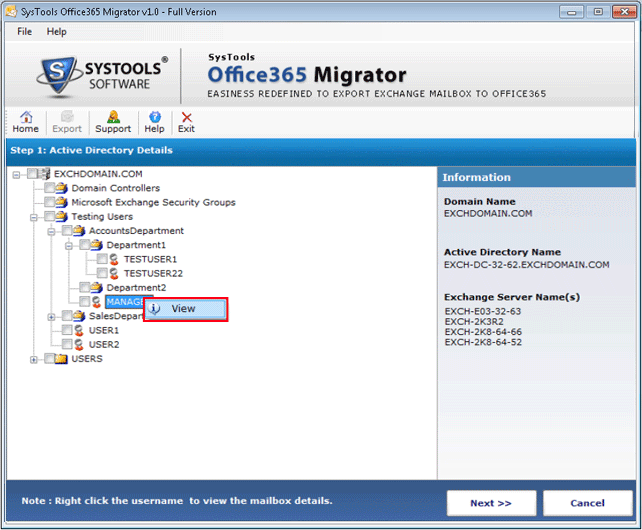The height and width of the screenshot is (530, 642).
Task: Open Support from the toolbar
Action: [113, 122]
